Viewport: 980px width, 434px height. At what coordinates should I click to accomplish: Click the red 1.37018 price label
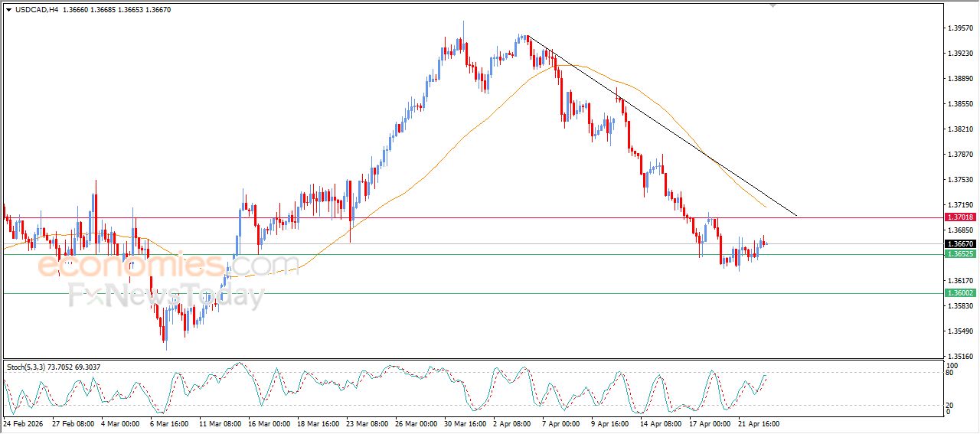[960, 217]
